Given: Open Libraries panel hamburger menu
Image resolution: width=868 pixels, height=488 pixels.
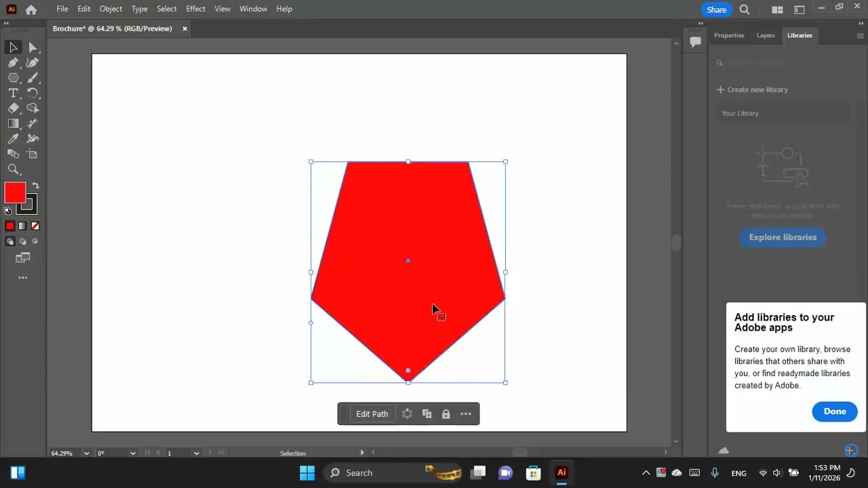Looking at the screenshot, I should click(x=860, y=36).
